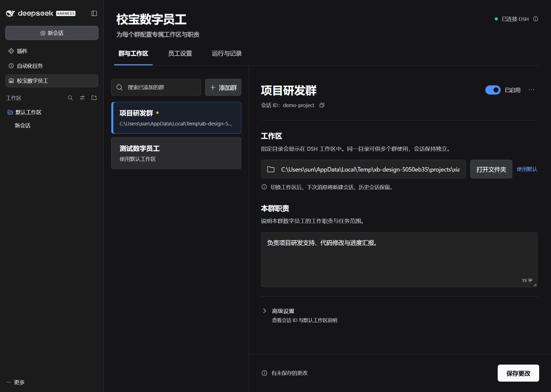Click the 默认工作区 folder icon
The width and height of the screenshot is (551, 392).
click(10, 112)
